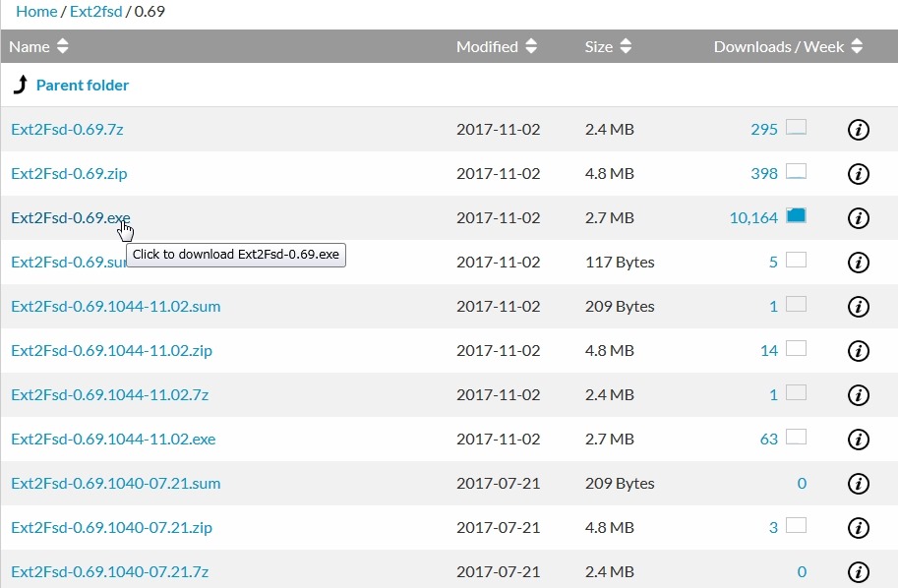
Task: Click info icon beside Ext2Fsd-0.69.sum
Action: point(858,262)
